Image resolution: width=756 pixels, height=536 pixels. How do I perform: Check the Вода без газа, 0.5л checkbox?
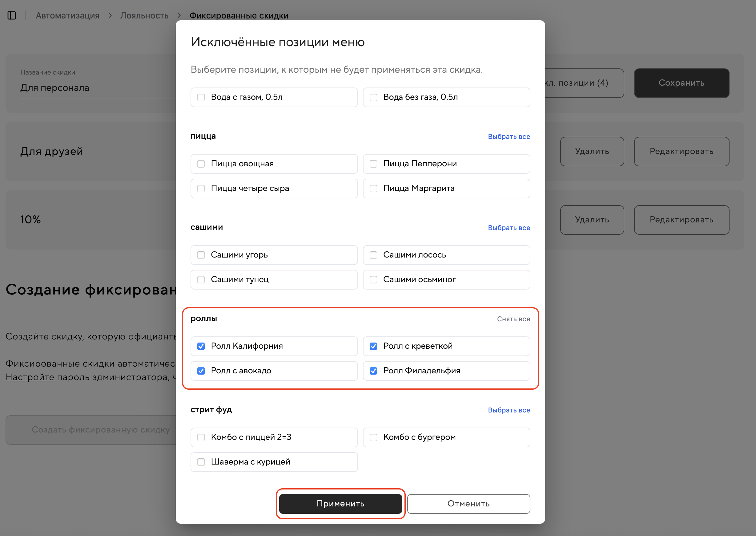tap(373, 97)
